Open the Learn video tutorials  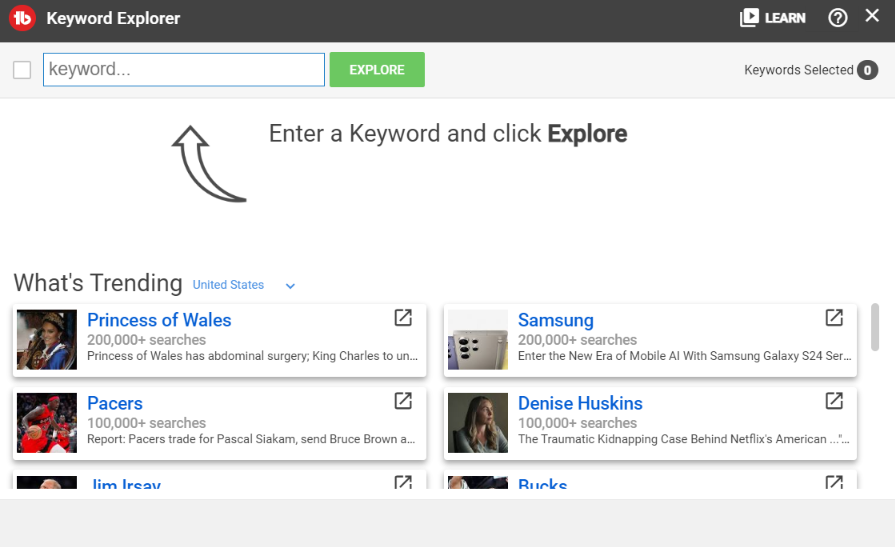point(772,18)
